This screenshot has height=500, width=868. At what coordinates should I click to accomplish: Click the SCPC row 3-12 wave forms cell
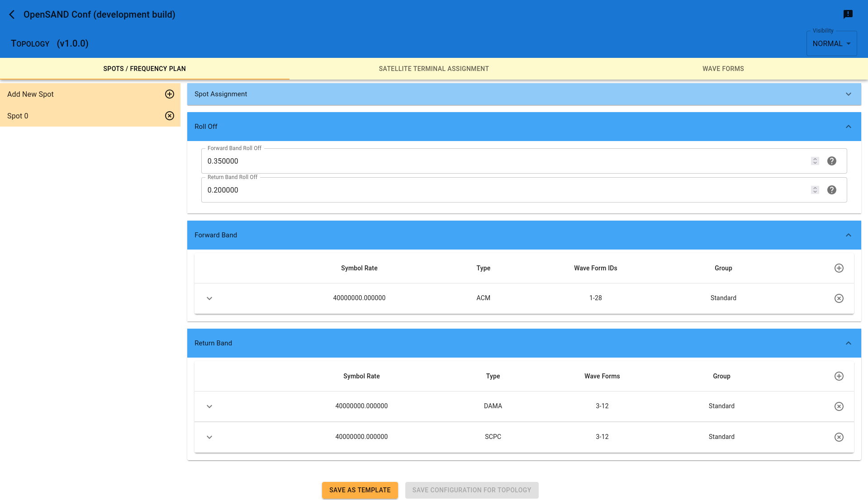pos(602,437)
